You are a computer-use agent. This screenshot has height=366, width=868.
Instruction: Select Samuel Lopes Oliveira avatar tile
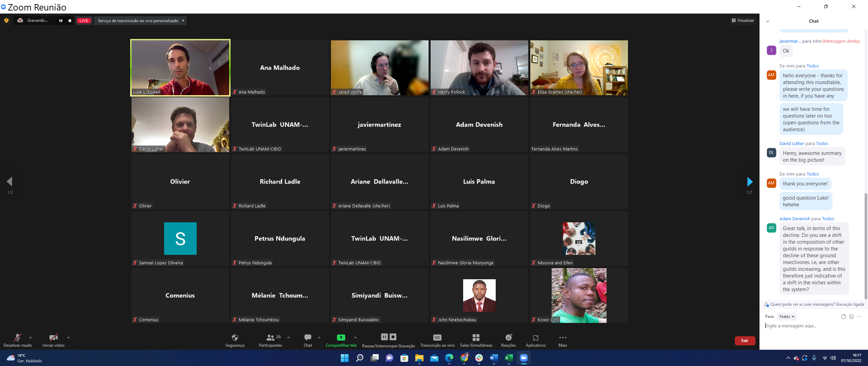click(x=180, y=239)
